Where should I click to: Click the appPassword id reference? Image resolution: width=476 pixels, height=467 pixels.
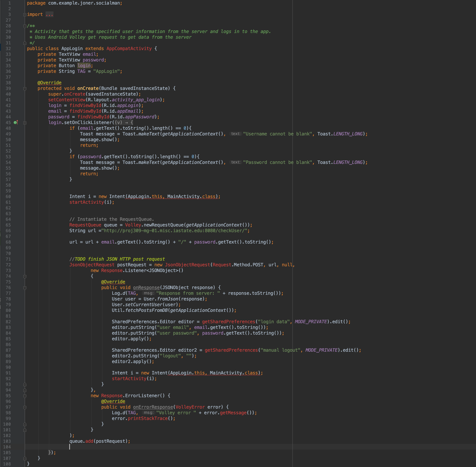(140, 117)
